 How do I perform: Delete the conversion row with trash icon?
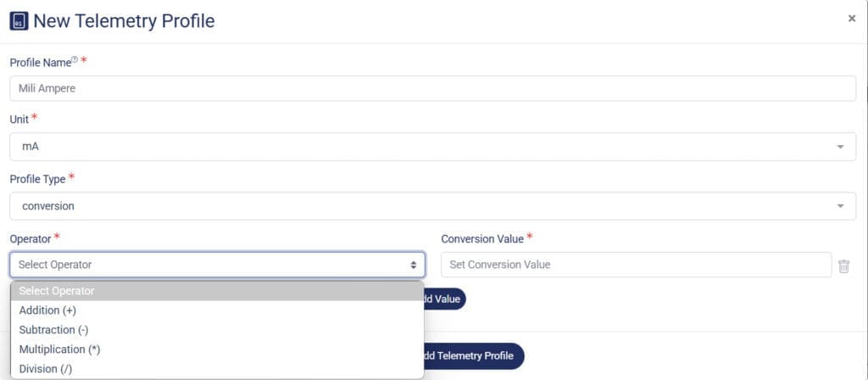[844, 266]
